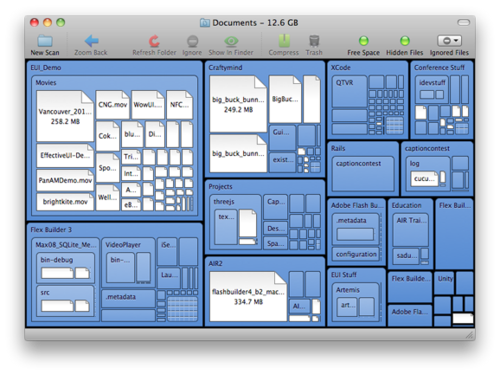Toggle the Free Space green indicator

pyautogui.click(x=363, y=41)
